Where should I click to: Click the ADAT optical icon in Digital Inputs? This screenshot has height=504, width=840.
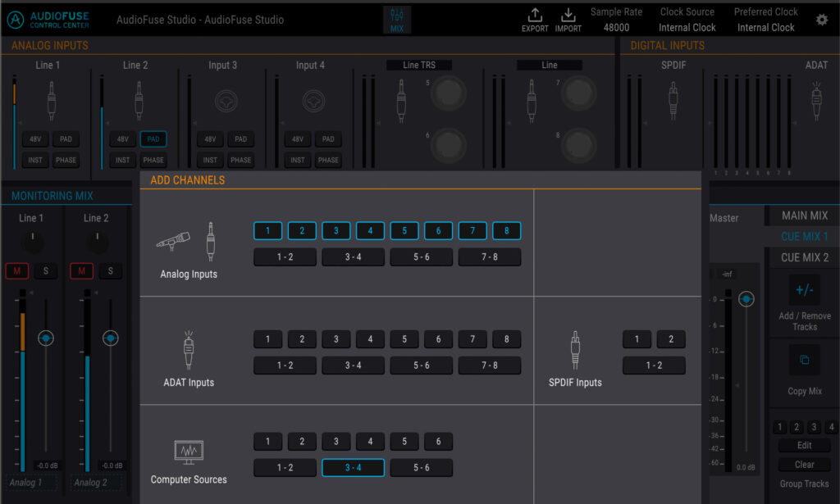(816, 101)
